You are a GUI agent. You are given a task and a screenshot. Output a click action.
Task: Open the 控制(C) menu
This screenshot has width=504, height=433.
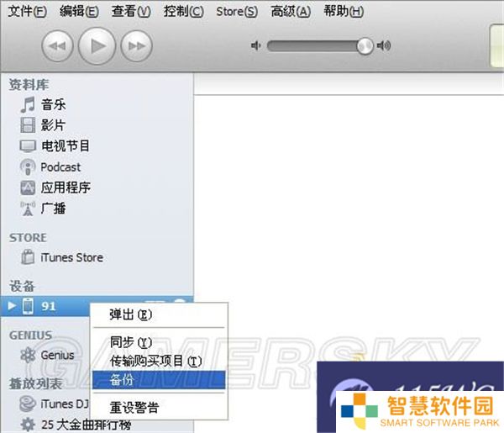point(183,11)
